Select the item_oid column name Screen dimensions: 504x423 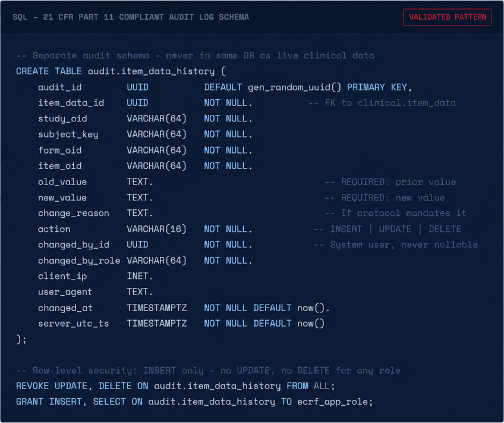tap(60, 166)
